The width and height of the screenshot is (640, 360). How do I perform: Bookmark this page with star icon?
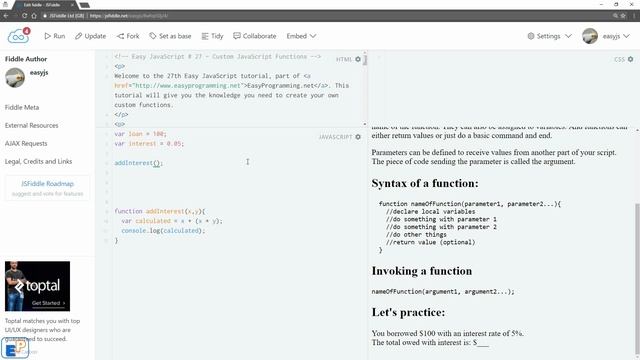[623, 16]
